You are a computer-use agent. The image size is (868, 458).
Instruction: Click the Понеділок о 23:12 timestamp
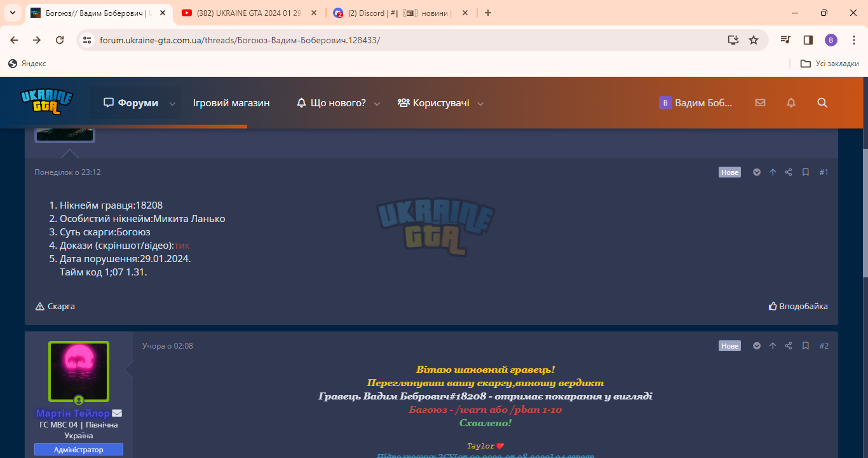pyautogui.click(x=67, y=172)
